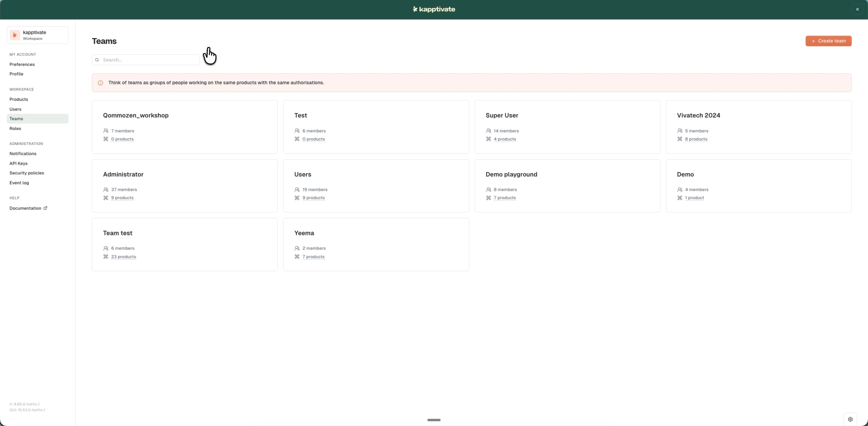Close the panel with the top-right X
Screen dimensions: 868x426
pos(857,9)
